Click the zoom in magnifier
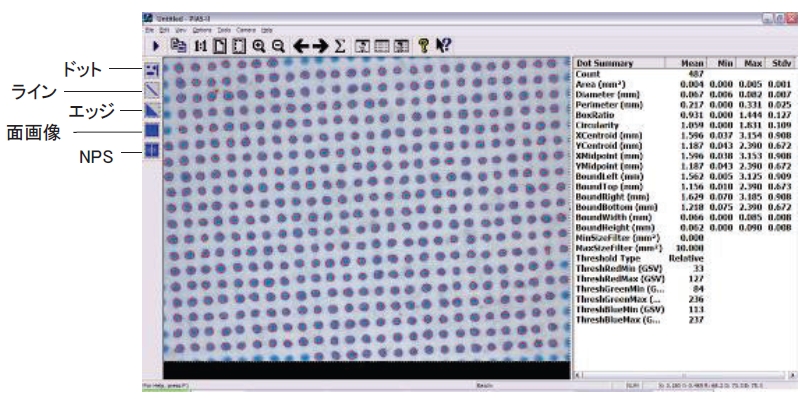 point(259,46)
